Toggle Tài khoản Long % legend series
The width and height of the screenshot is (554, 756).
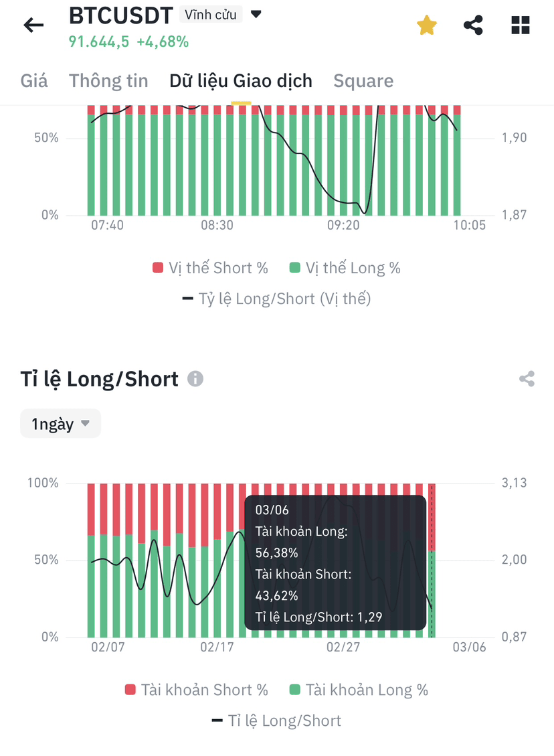click(x=359, y=690)
